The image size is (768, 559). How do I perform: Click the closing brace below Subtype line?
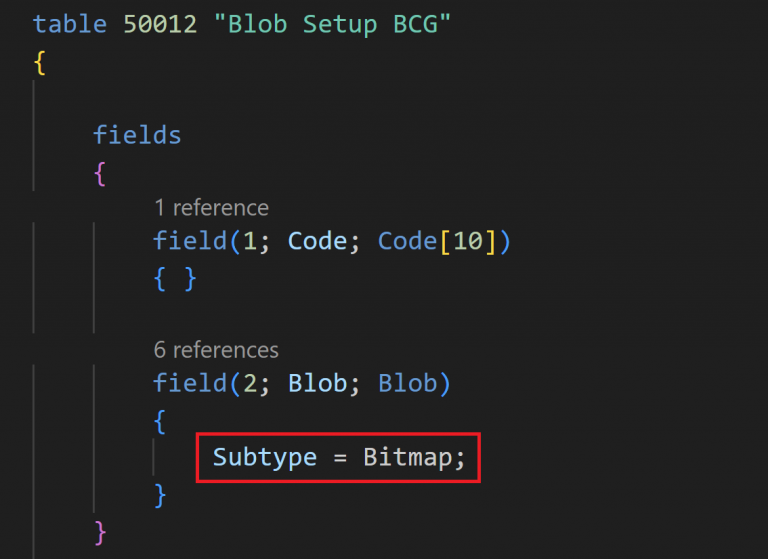[x=160, y=493]
